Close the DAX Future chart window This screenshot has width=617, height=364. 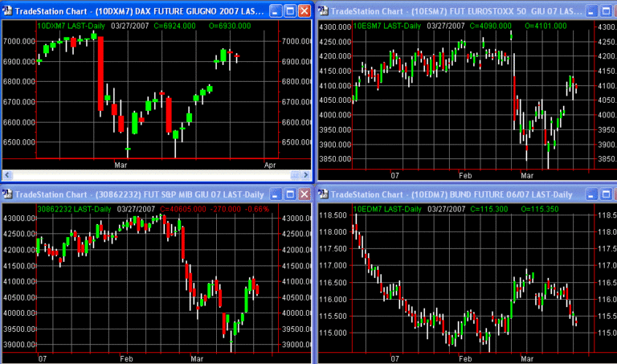[x=304, y=11]
